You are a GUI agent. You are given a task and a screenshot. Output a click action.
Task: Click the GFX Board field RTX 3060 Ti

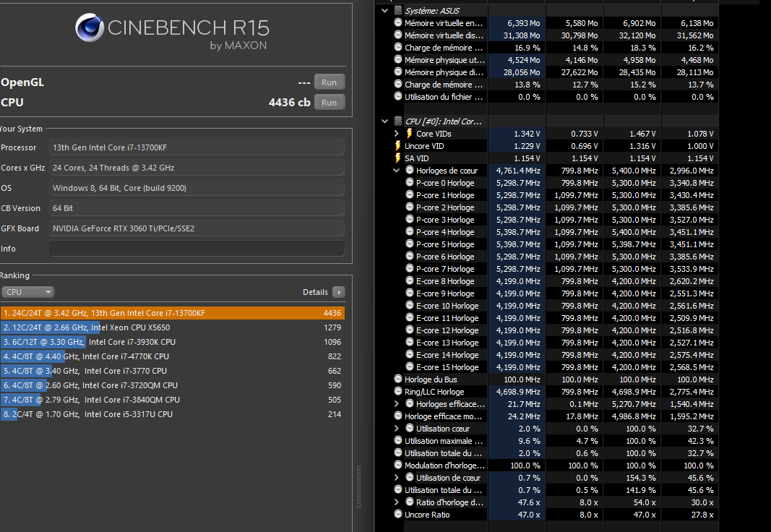pos(197,228)
